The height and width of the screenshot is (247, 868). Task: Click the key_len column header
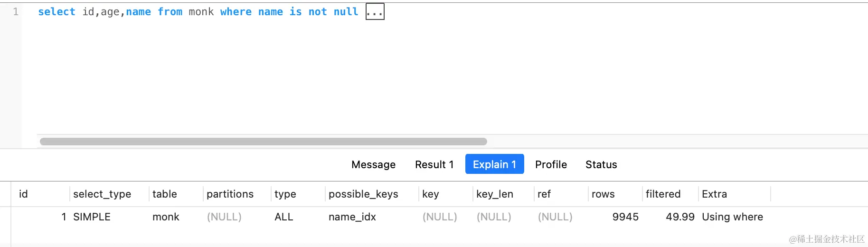(495, 194)
